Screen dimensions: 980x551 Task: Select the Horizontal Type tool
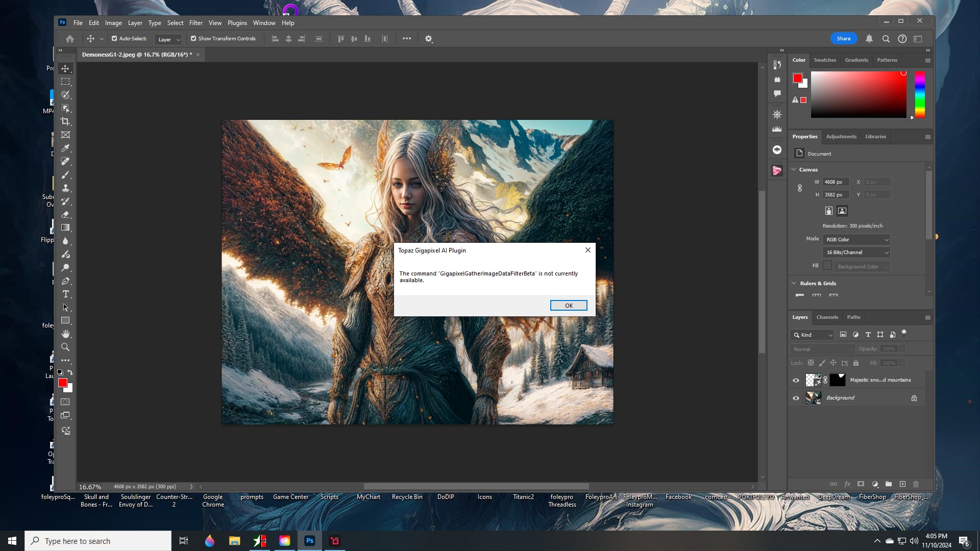[x=65, y=294]
